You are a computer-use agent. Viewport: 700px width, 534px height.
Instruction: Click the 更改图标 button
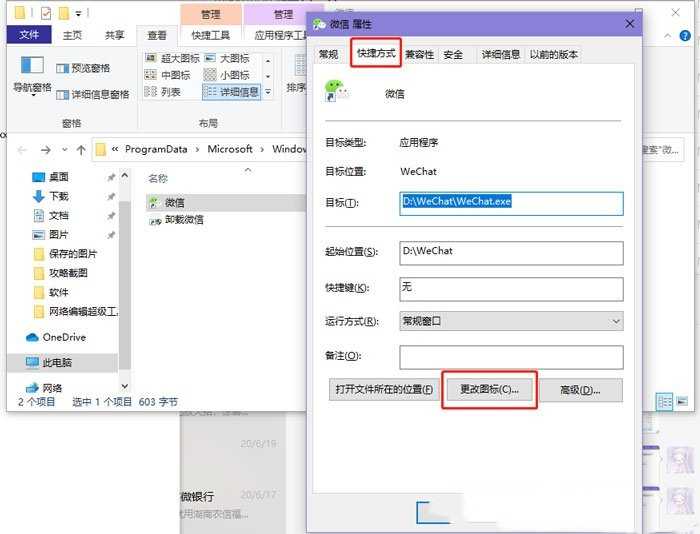(489, 389)
